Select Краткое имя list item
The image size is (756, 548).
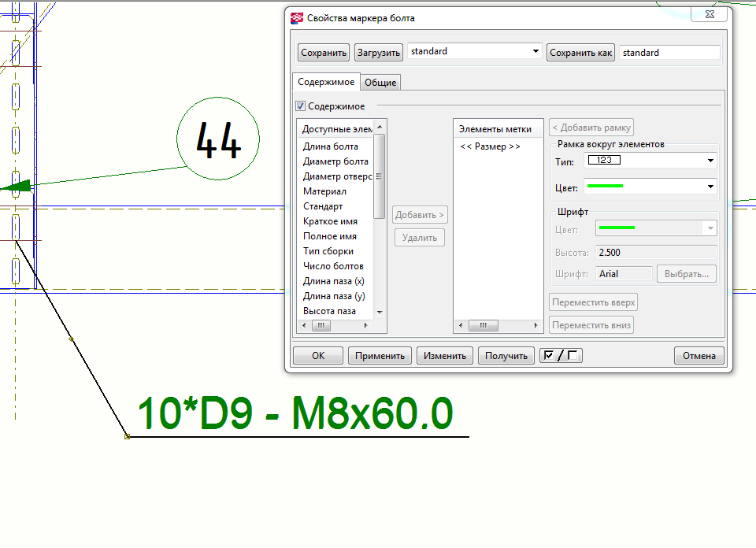point(330,221)
